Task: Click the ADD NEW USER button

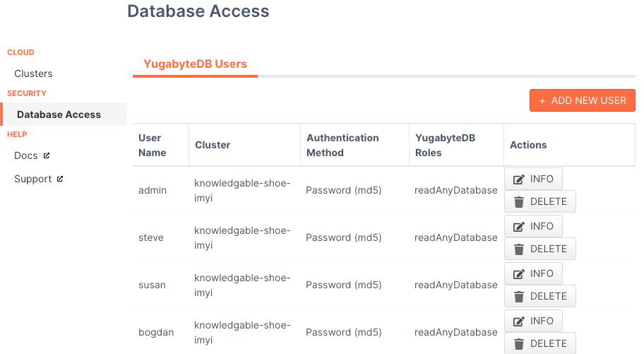Action: pos(583,100)
